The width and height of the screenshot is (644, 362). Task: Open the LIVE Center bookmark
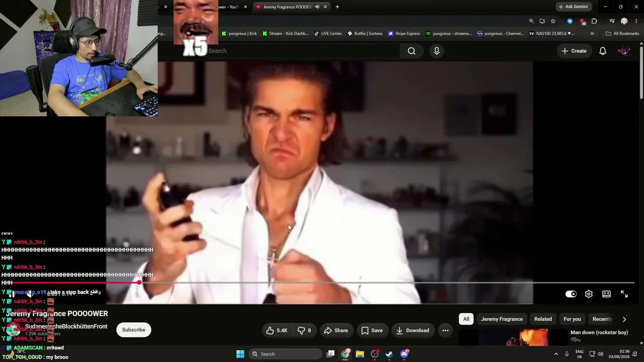(x=328, y=34)
